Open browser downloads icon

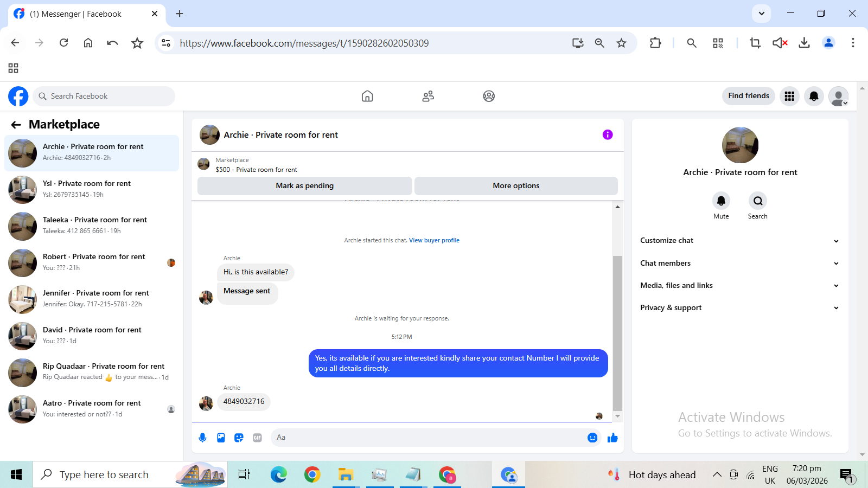[x=804, y=43]
